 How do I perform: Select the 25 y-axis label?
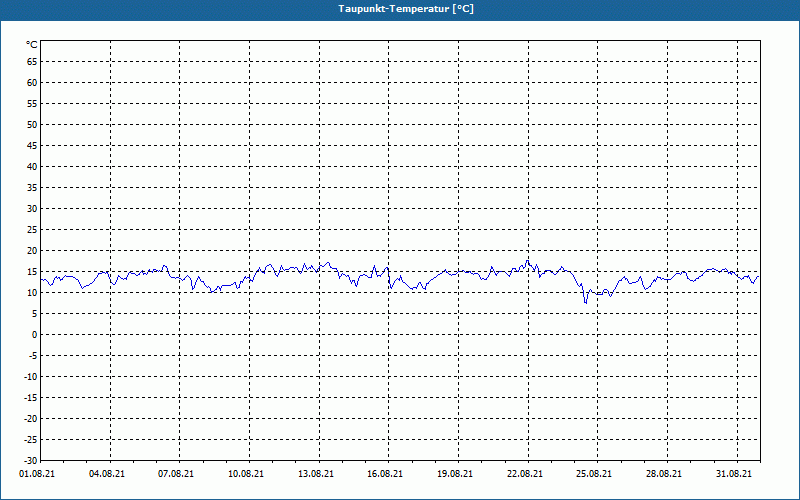pyautogui.click(x=32, y=230)
